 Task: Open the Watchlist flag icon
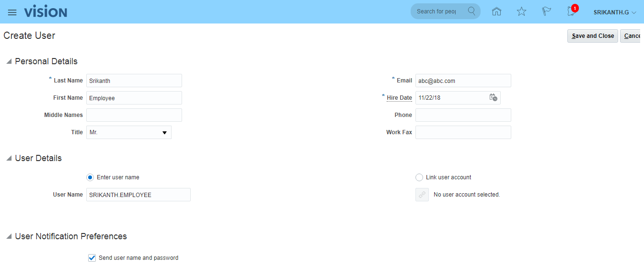click(x=546, y=12)
